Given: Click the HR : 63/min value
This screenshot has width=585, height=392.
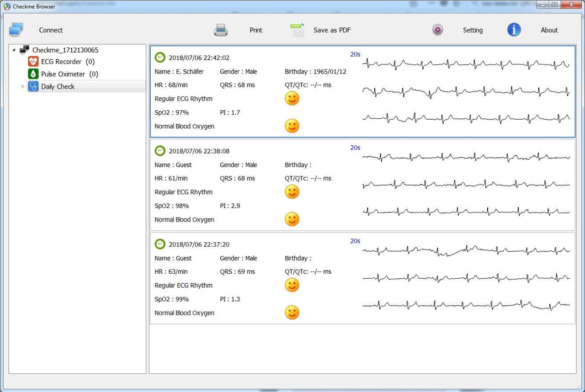Looking at the screenshot, I should (x=171, y=271).
